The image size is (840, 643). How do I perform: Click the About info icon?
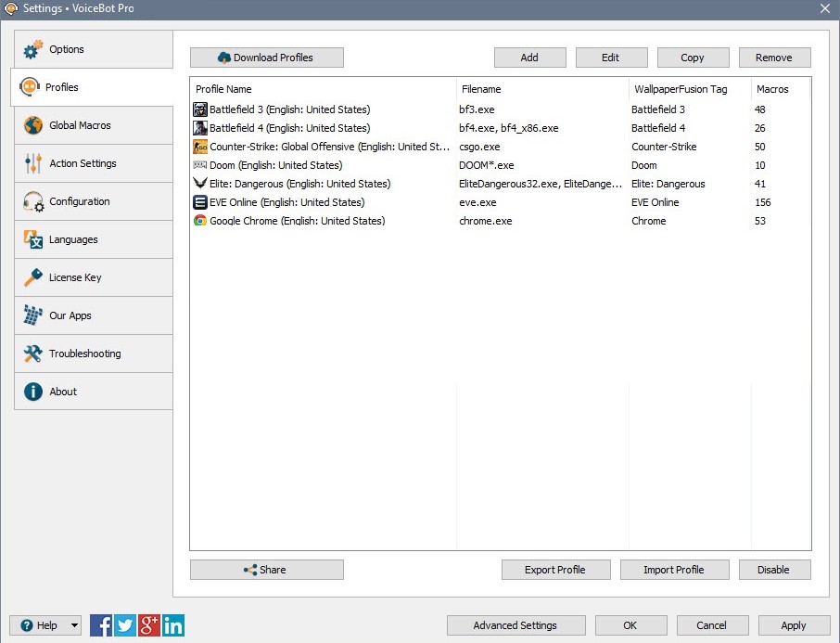pos(32,392)
